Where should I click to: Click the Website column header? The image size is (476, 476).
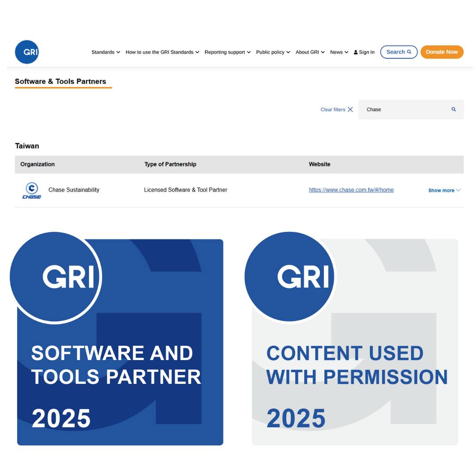pyautogui.click(x=320, y=164)
